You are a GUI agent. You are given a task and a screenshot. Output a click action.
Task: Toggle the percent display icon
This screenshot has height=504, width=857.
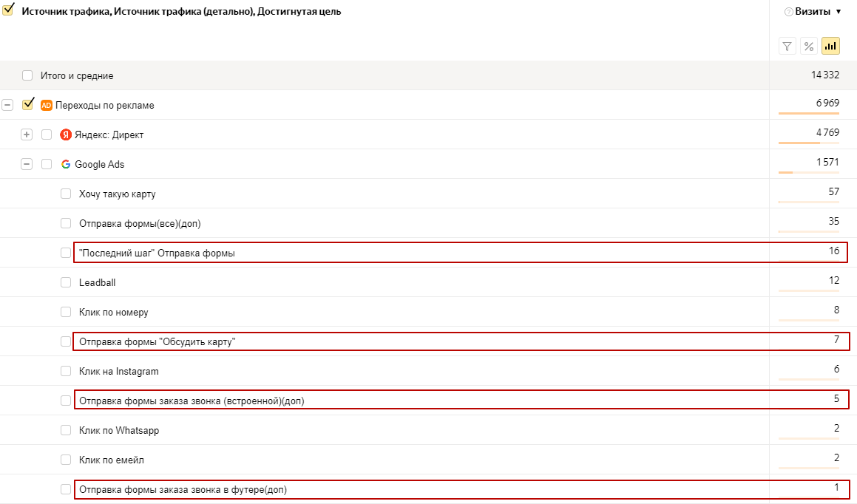pyautogui.click(x=809, y=47)
